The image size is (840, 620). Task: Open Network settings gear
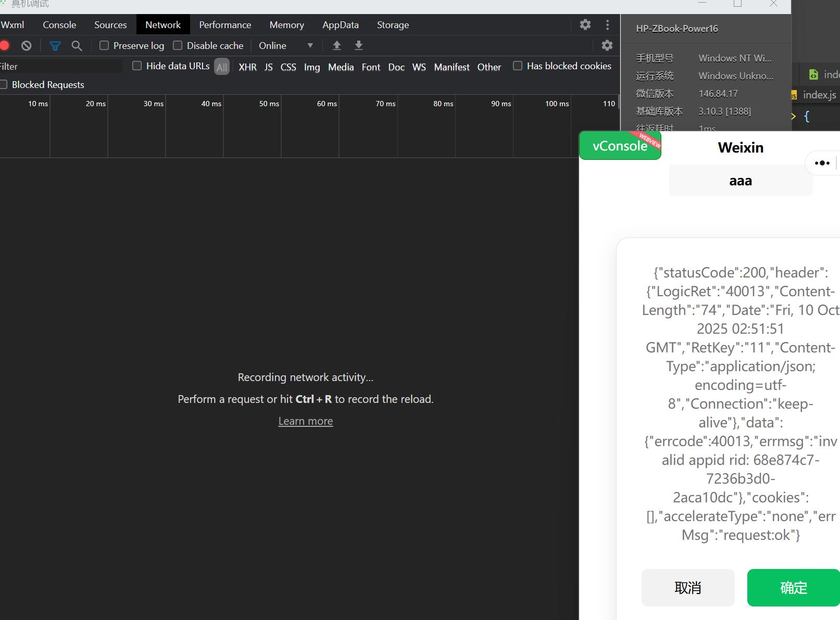click(x=607, y=45)
